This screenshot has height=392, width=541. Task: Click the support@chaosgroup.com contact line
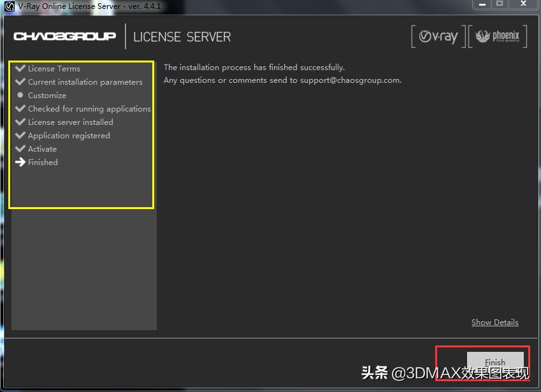click(282, 80)
